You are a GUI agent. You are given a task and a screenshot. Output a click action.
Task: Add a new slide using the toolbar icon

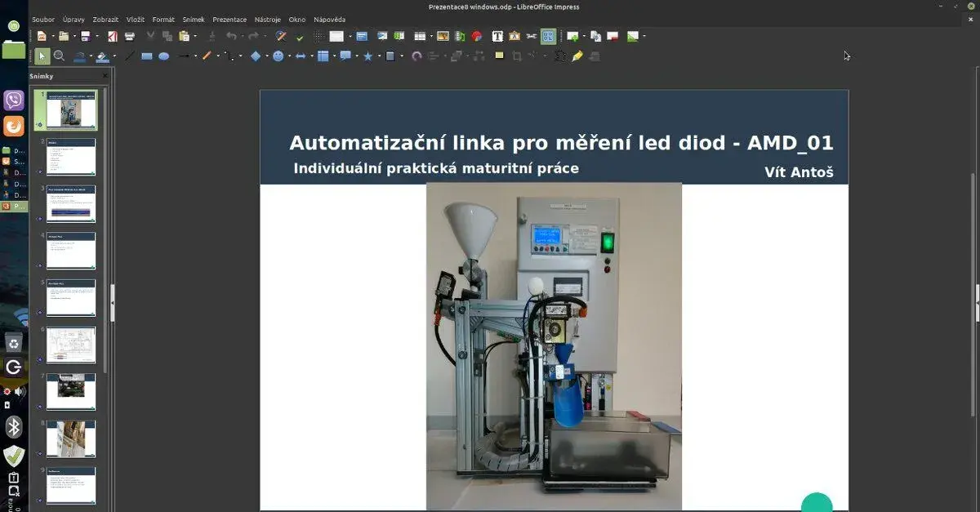573,36
